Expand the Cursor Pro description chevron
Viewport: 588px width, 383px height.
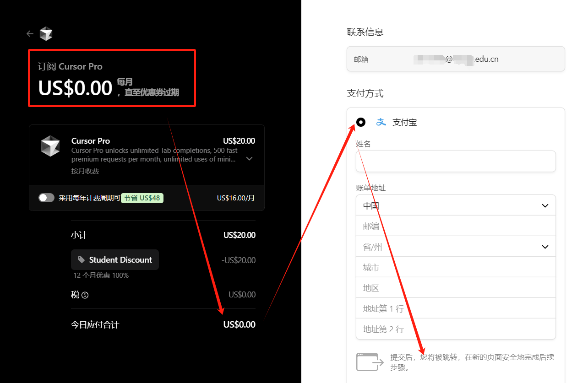pos(250,159)
